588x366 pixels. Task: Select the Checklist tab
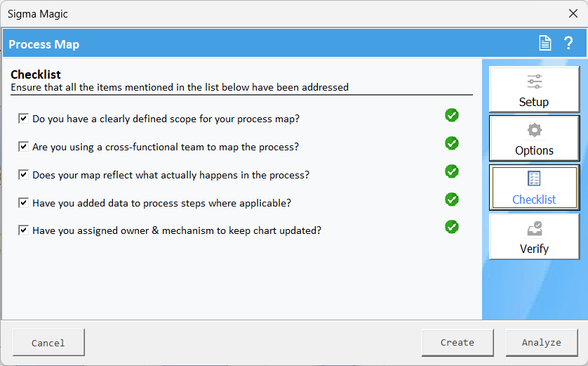pyautogui.click(x=534, y=188)
